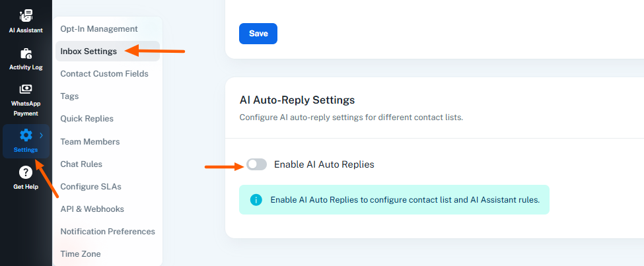Toggle Enable AI Auto Replies switch
Image resolution: width=644 pixels, height=266 pixels.
tap(256, 164)
